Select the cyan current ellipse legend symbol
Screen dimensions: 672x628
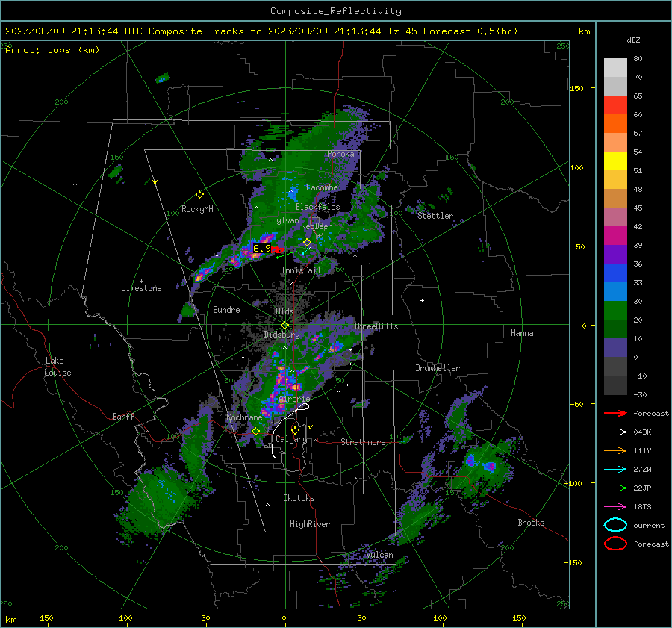615,525
